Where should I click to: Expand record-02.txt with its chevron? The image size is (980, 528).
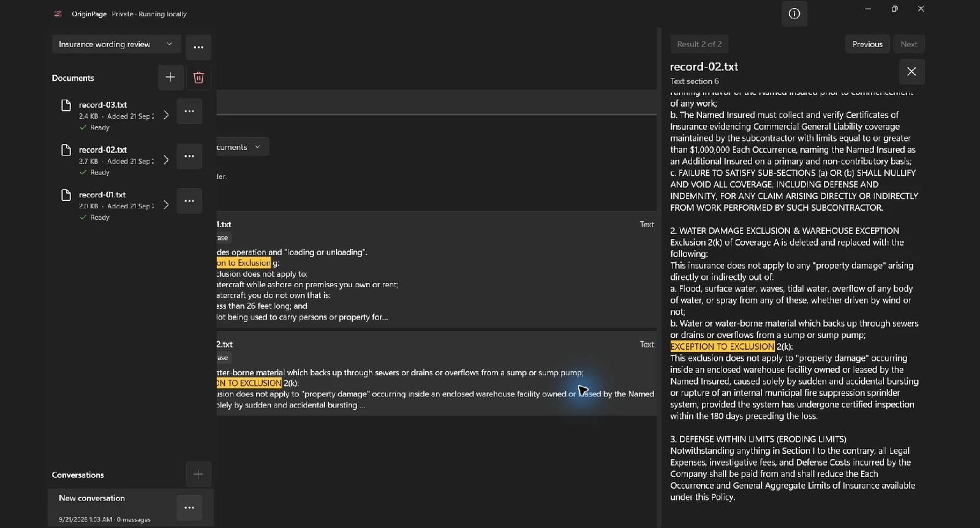coord(166,160)
